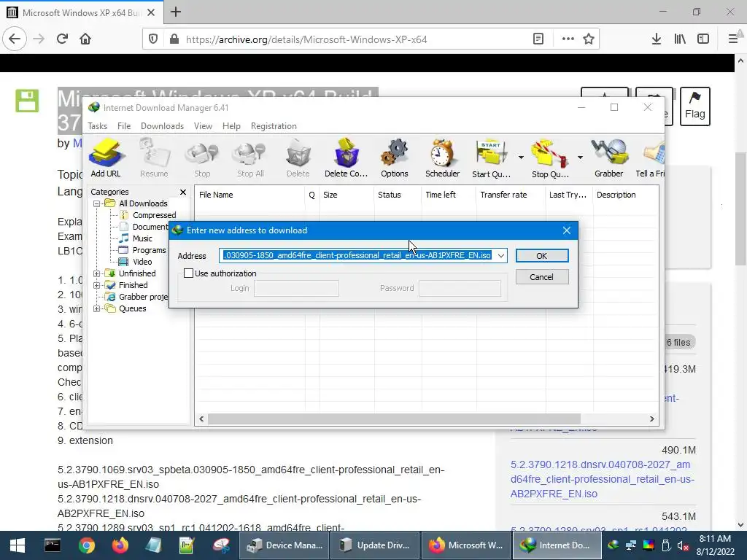Image resolution: width=747 pixels, height=560 pixels.
Task: Click the archive.org URL bar
Action: pyautogui.click(x=357, y=39)
